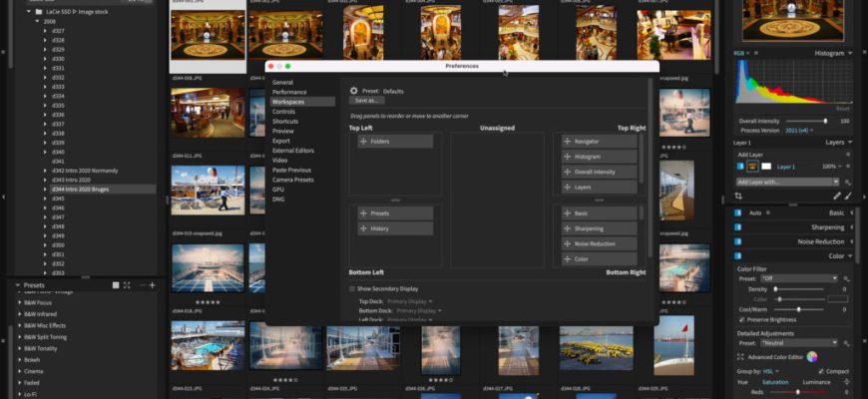Grab the move handle on the Overall Intensity panel

(x=568, y=173)
